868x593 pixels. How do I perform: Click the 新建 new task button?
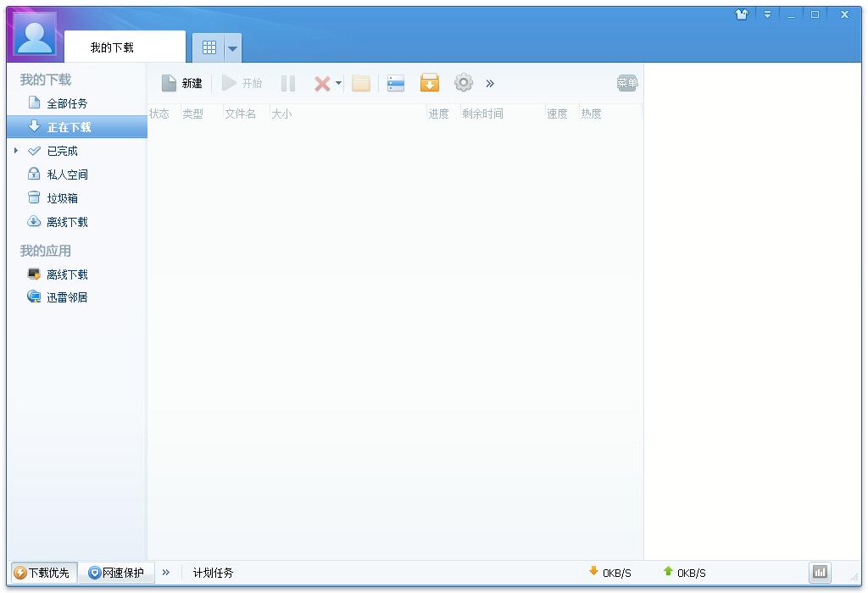coord(182,83)
